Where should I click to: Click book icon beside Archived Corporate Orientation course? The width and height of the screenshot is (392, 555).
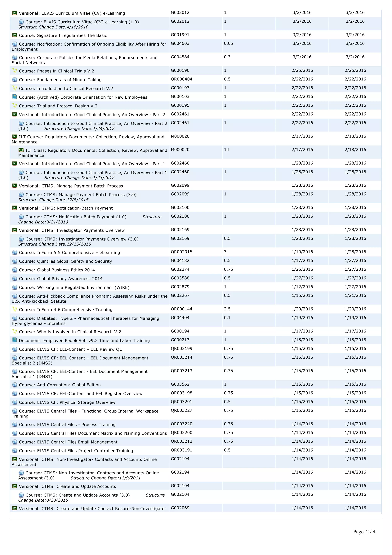coord(15,97)
